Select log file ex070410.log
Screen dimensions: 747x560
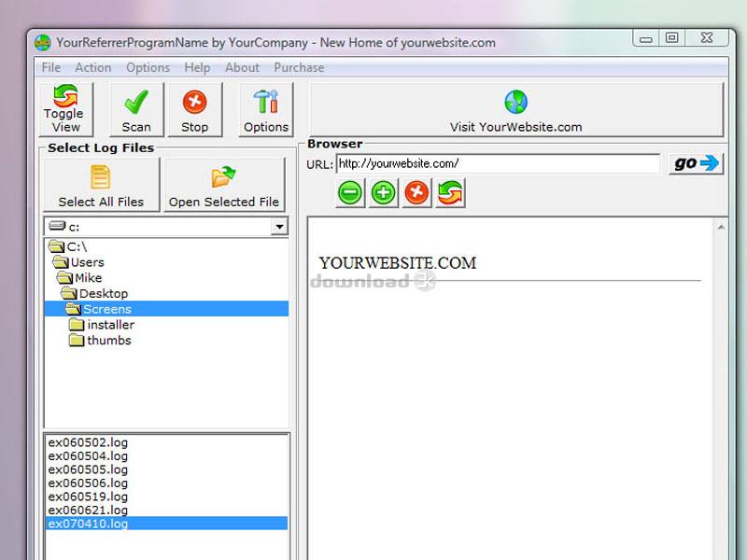pyautogui.click(x=166, y=524)
